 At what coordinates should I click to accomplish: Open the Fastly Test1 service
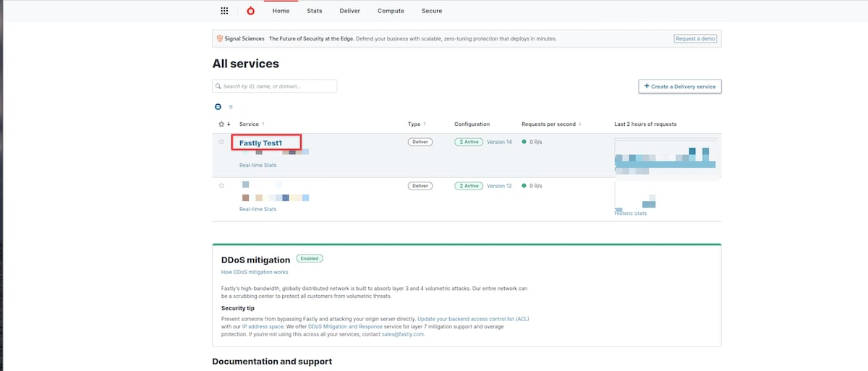tap(260, 143)
